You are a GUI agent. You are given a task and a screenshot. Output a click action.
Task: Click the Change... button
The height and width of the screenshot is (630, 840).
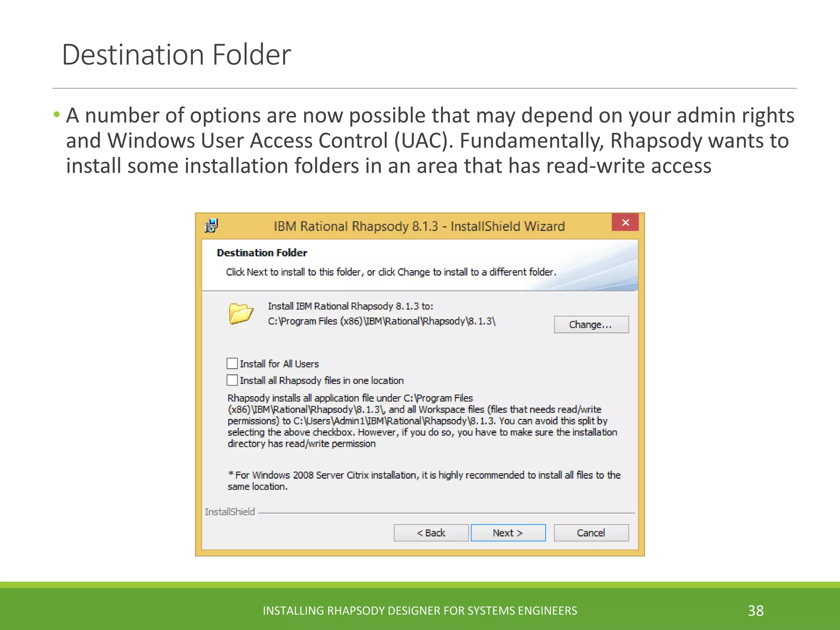click(591, 324)
